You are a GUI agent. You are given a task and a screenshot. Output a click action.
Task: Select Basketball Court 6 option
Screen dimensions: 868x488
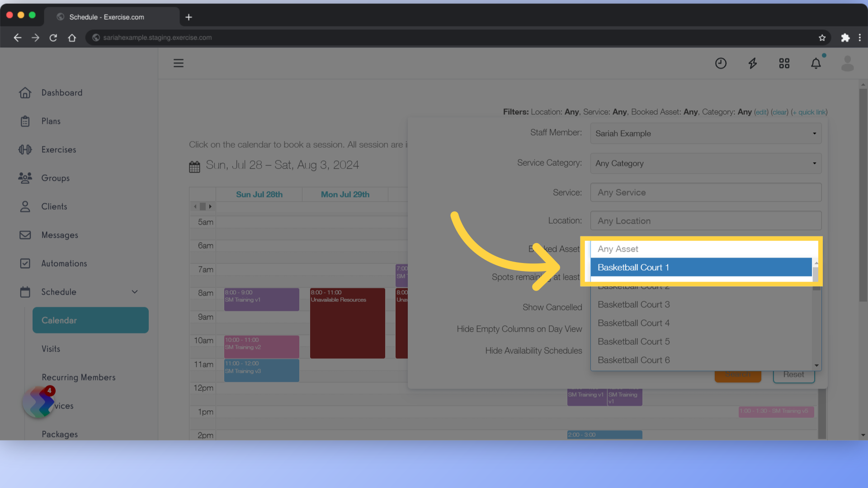click(x=701, y=360)
